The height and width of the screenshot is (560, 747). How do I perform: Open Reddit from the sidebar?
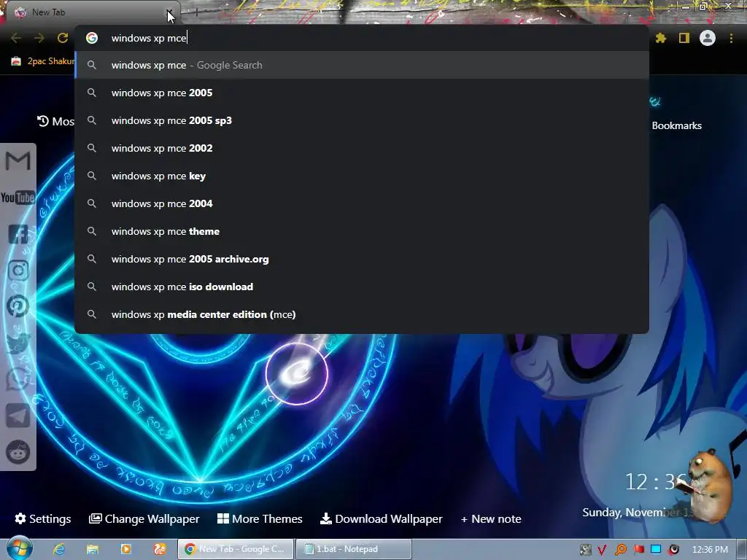coord(18,452)
